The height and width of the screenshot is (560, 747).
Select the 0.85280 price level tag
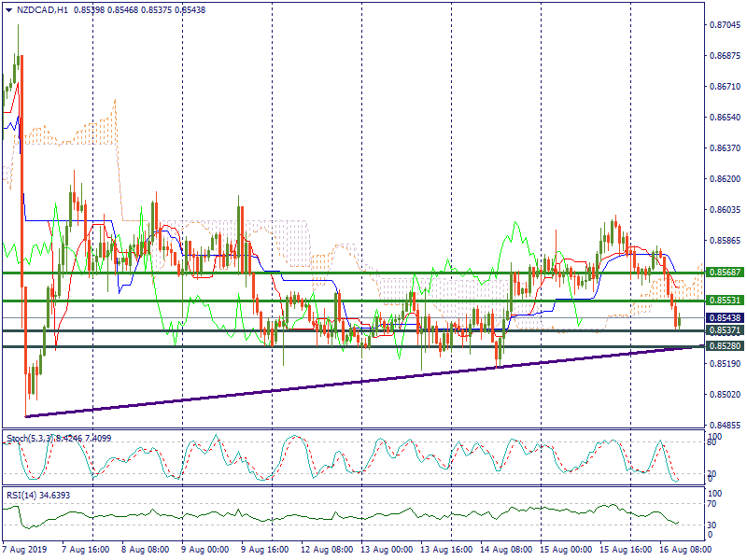[724, 346]
